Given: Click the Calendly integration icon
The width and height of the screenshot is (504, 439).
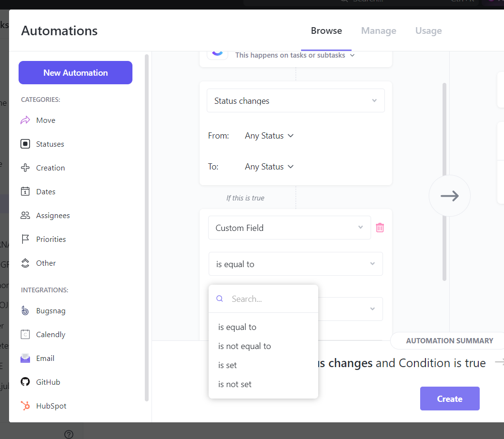Looking at the screenshot, I should tap(25, 335).
